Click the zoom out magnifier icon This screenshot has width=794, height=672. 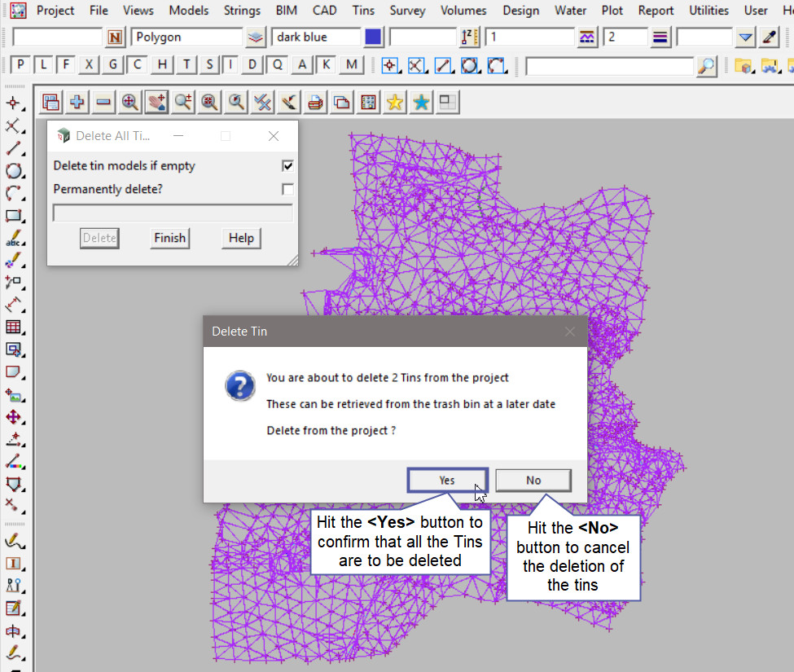(x=209, y=103)
